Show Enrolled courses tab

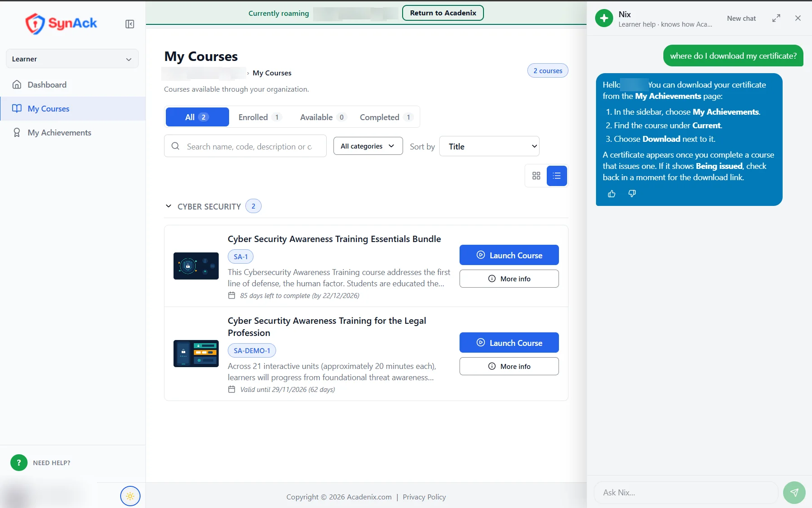point(260,117)
